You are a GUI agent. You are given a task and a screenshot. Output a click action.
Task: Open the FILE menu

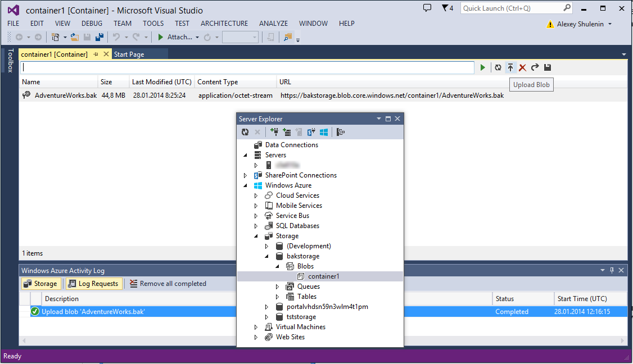tap(13, 24)
